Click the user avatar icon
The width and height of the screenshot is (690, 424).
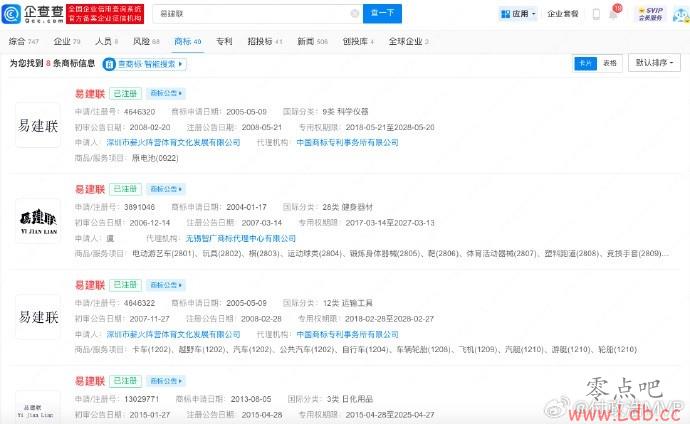tap(681, 15)
